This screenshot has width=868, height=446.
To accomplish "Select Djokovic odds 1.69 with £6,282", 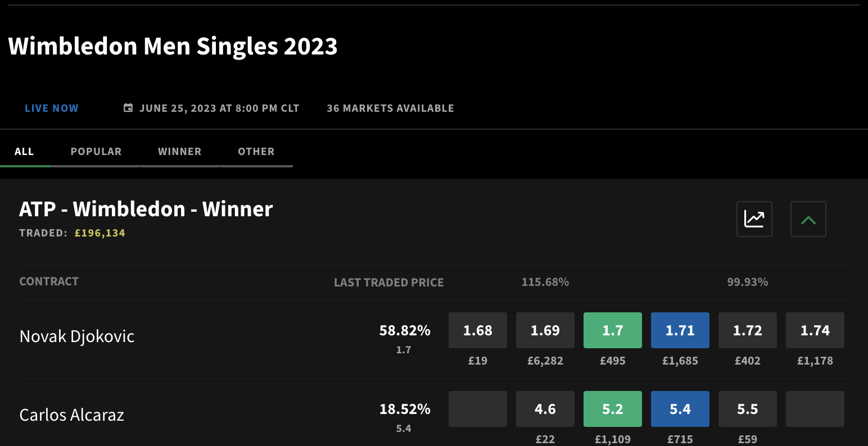I will pyautogui.click(x=545, y=330).
